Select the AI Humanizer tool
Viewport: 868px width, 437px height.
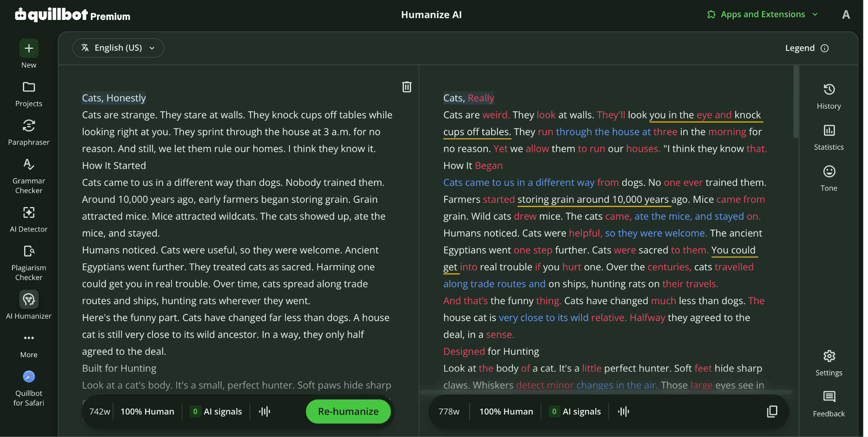29,305
